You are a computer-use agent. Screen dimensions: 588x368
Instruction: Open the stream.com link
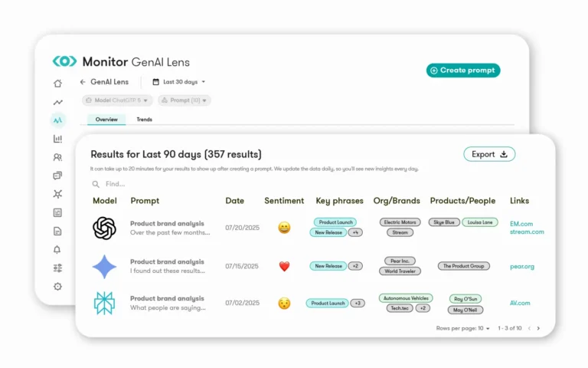click(x=527, y=232)
